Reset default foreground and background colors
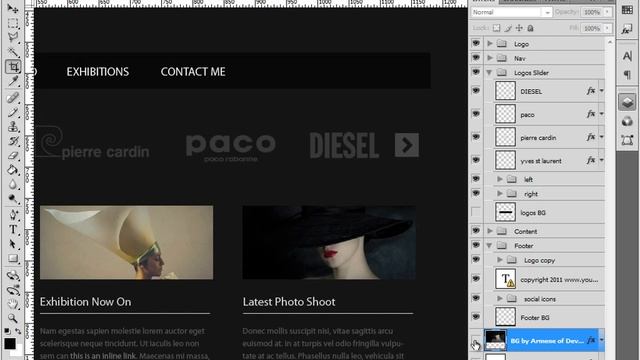The height and width of the screenshot is (360, 640). (7, 331)
